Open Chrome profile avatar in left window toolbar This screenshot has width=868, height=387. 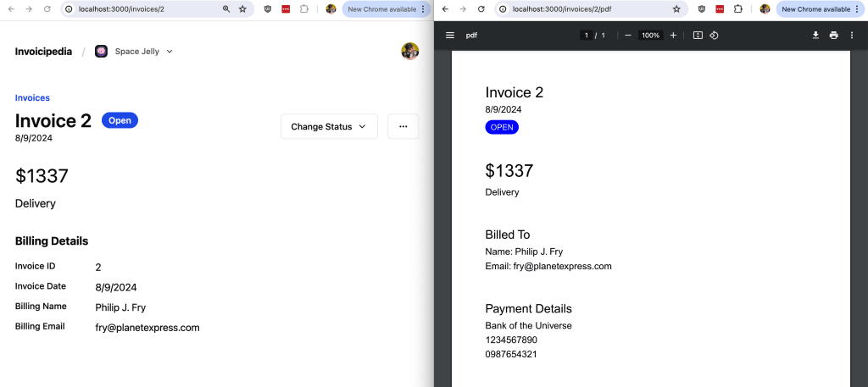point(331,9)
